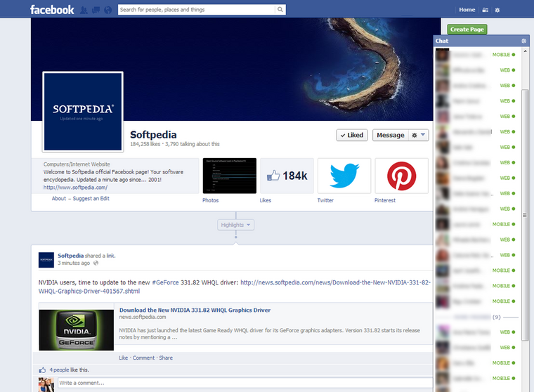Click Create Page button
The width and height of the screenshot is (534, 392).
467,30
